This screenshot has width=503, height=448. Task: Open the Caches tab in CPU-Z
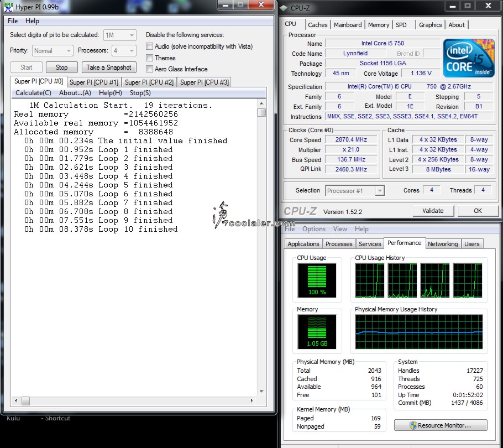pos(318,25)
